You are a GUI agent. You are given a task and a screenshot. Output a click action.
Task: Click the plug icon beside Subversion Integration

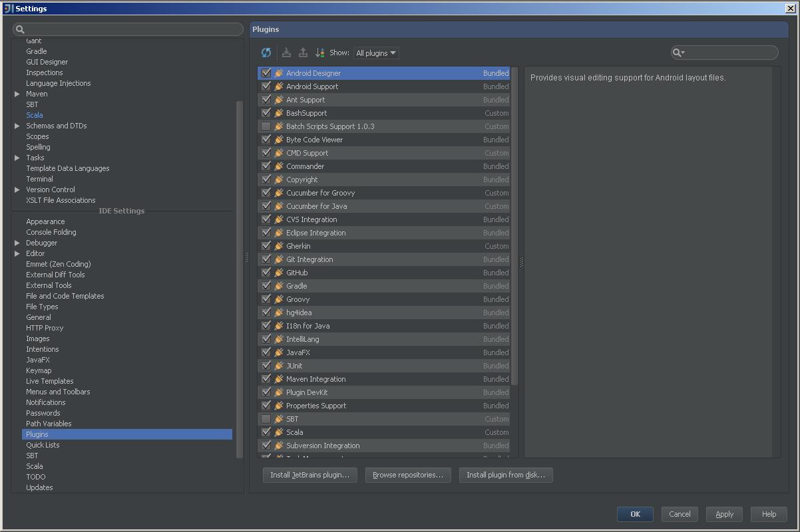pos(279,446)
